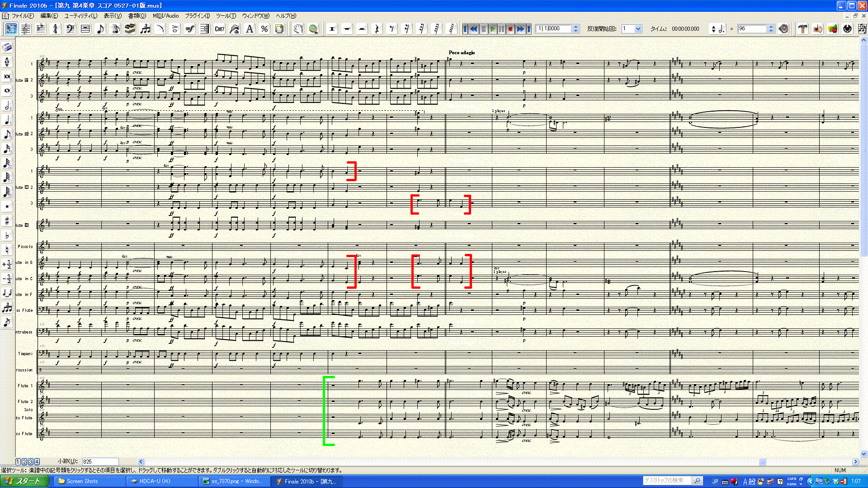Toggle the flat accidental tool
Image resolution: width=868 pixels, height=488 pixels.
coord(7,235)
